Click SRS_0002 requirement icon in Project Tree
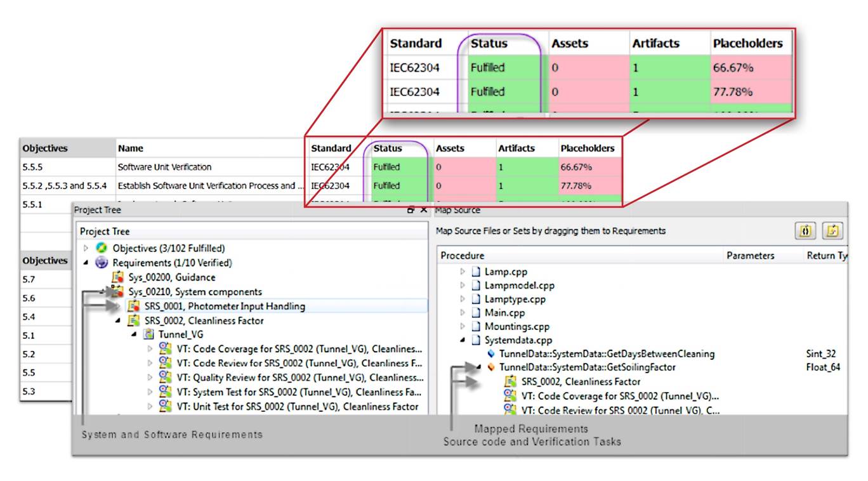868x481 pixels. pyautogui.click(x=133, y=321)
